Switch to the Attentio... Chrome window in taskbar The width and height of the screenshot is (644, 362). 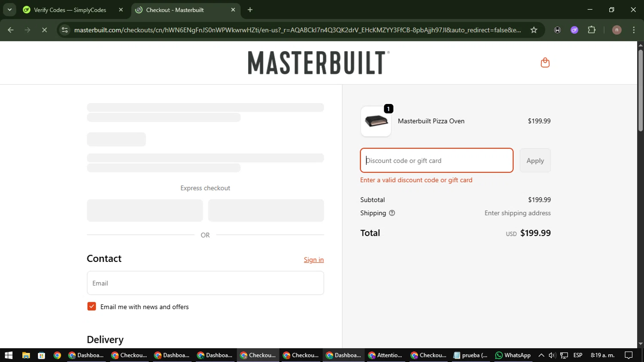[385, 355]
